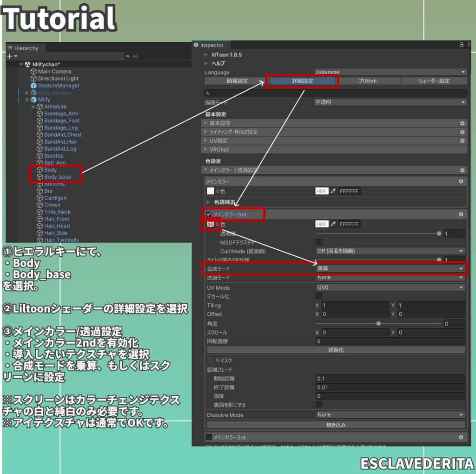Open the Language dropdown
This screenshot has width=476, height=474.
pyautogui.click(x=390, y=72)
